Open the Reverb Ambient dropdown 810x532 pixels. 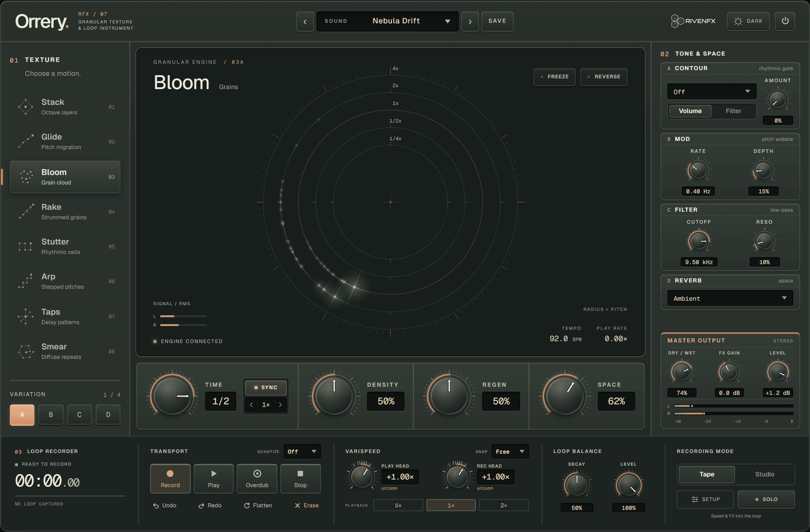[730, 298]
